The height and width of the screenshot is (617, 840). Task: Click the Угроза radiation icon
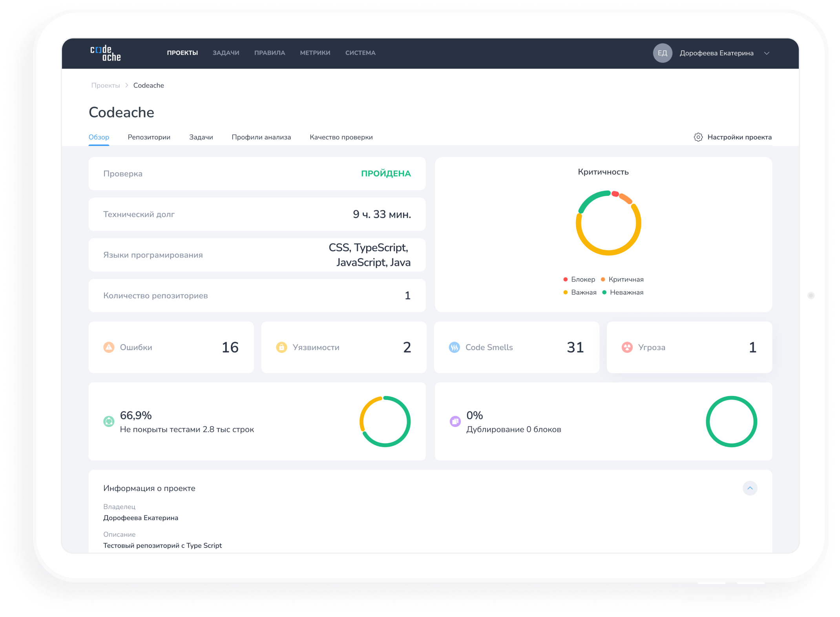tap(627, 347)
